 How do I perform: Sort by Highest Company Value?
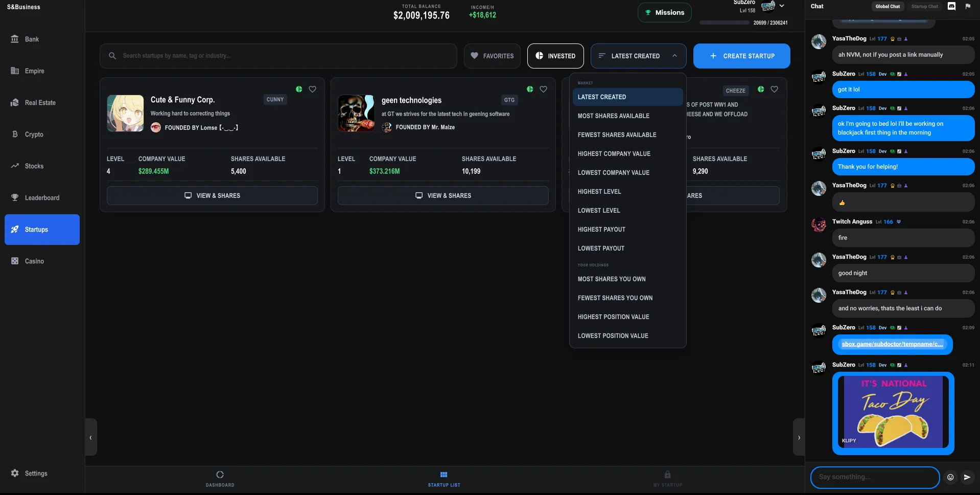tap(627, 154)
